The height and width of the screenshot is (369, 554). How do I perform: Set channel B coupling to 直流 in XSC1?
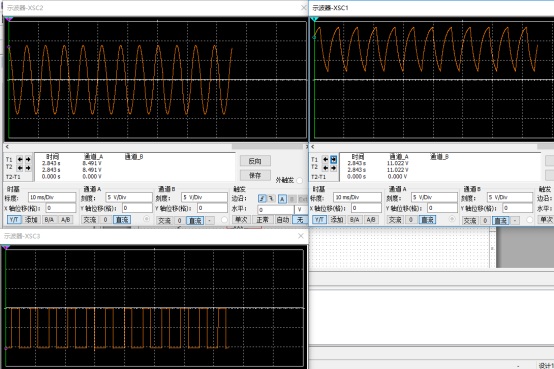pos(501,221)
